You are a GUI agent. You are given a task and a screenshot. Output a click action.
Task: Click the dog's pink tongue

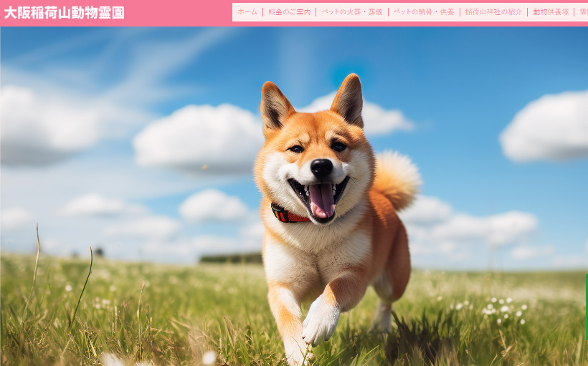pos(322,201)
